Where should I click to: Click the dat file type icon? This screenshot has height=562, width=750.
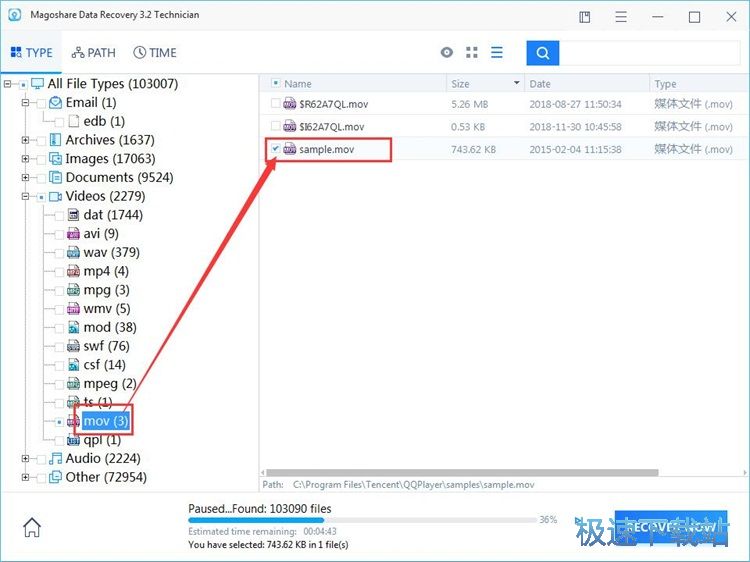coord(73,215)
